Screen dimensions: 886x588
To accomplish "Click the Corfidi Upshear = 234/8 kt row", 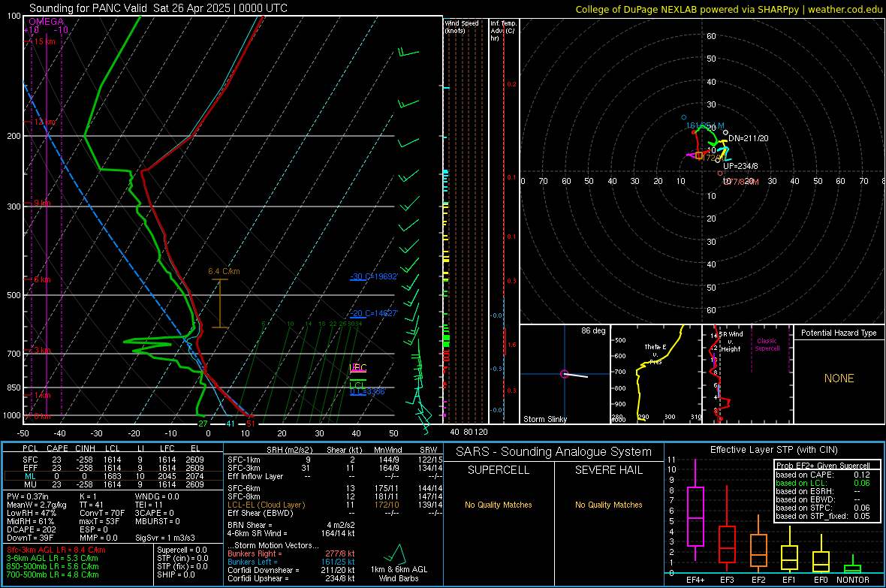I will click(x=291, y=578).
